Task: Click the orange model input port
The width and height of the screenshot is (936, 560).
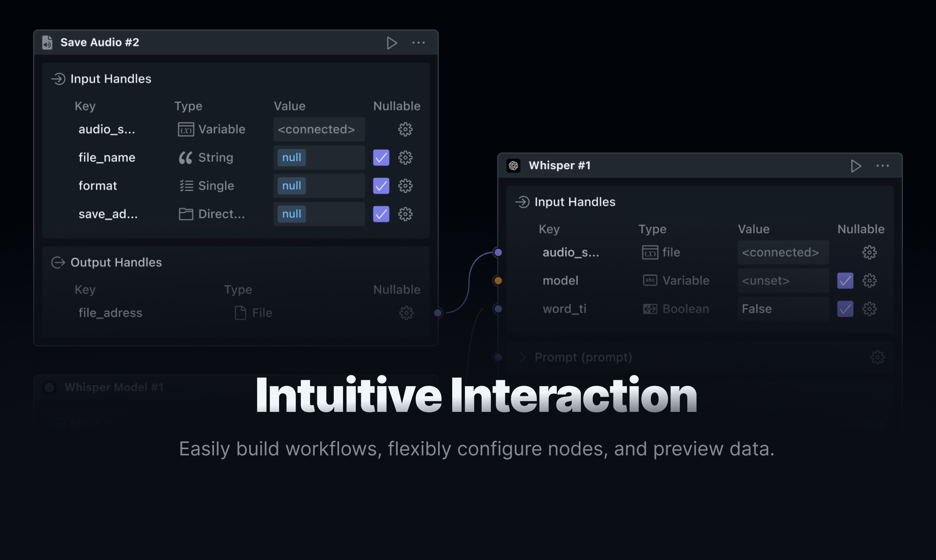Action: point(498,281)
